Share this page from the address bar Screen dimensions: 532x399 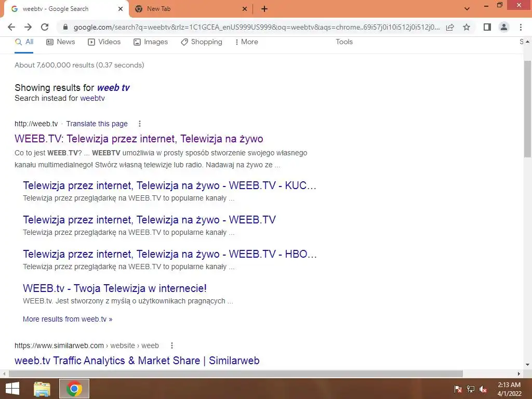(x=450, y=27)
